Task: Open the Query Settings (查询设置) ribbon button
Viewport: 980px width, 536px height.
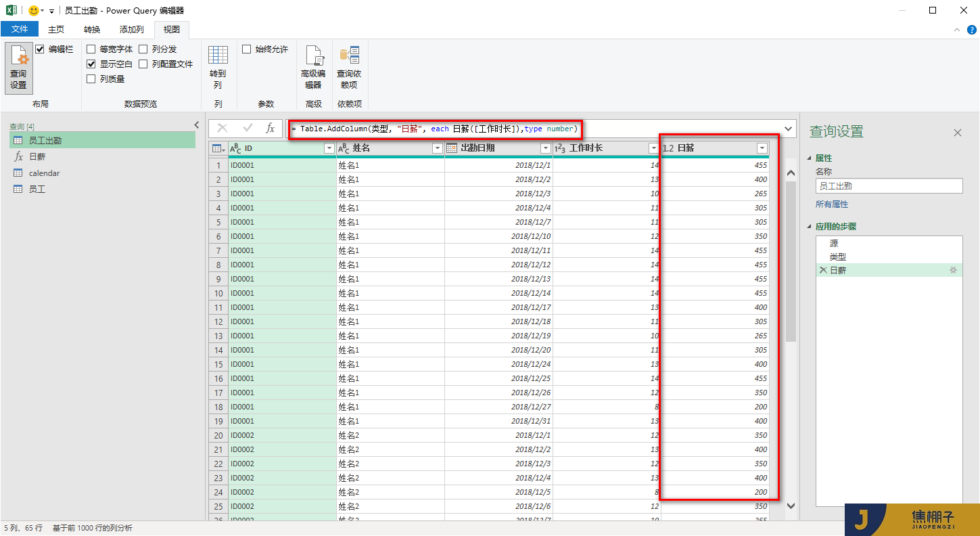Action: [x=18, y=68]
